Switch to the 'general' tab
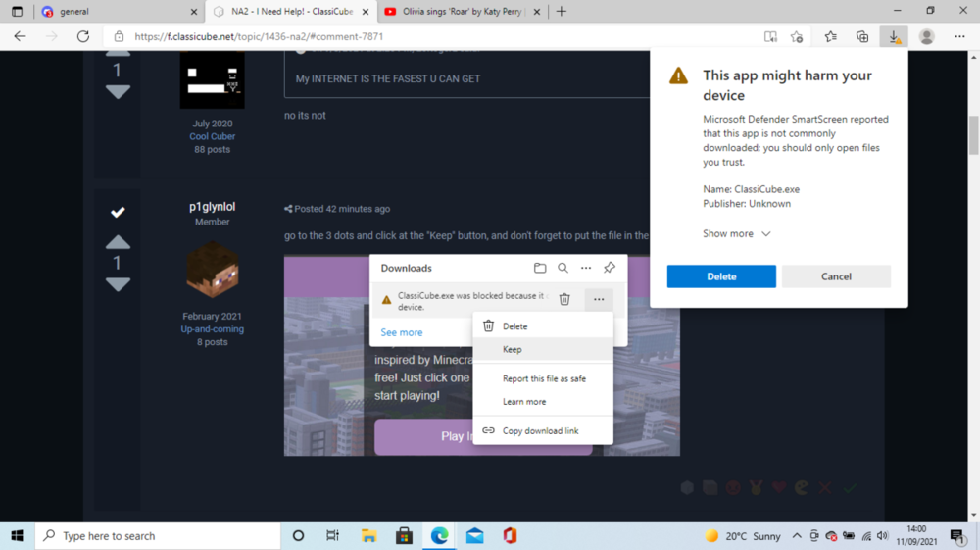The image size is (980, 550). click(x=119, y=11)
